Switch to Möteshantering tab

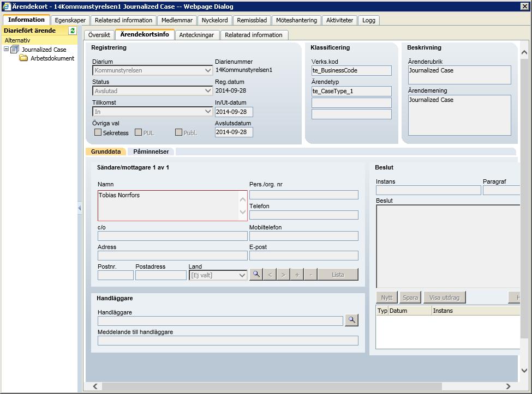pos(296,20)
